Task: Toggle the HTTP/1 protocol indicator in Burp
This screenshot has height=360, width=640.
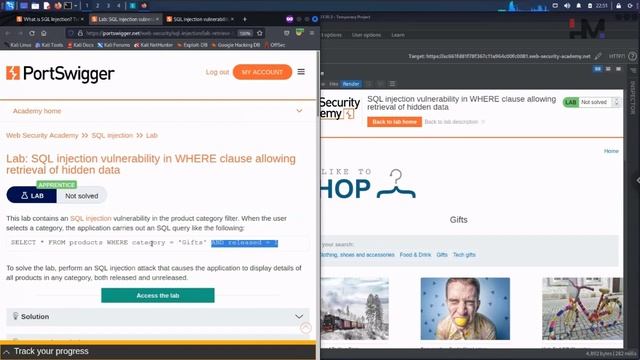Action: [x=617, y=56]
